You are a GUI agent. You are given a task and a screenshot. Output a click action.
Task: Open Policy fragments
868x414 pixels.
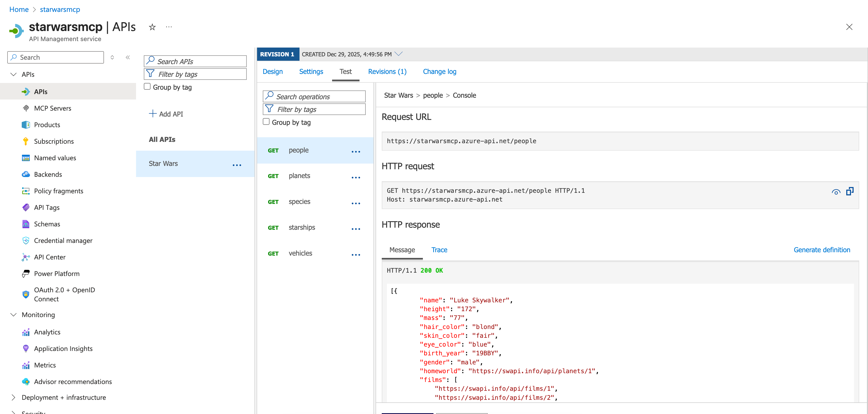click(59, 190)
